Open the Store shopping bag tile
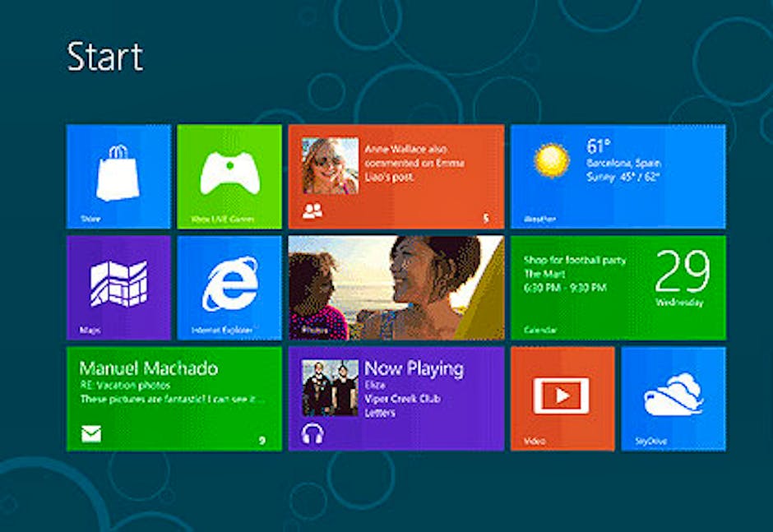Image resolution: width=773 pixels, height=532 pixels. (118, 175)
